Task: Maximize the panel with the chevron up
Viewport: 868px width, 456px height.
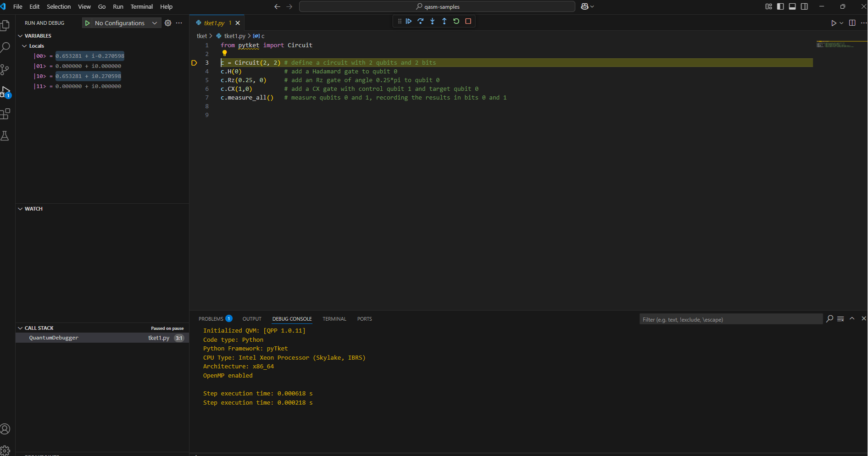Action: coord(852,319)
